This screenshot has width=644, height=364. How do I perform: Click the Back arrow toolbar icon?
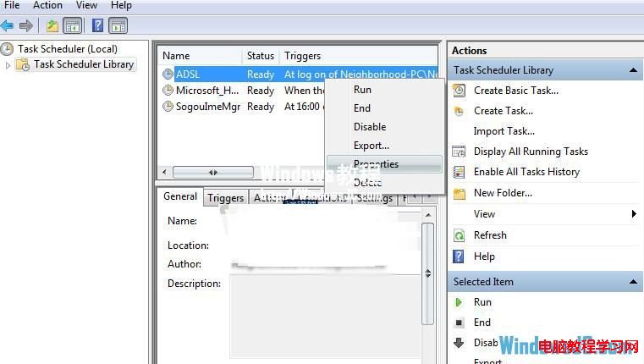(8, 26)
